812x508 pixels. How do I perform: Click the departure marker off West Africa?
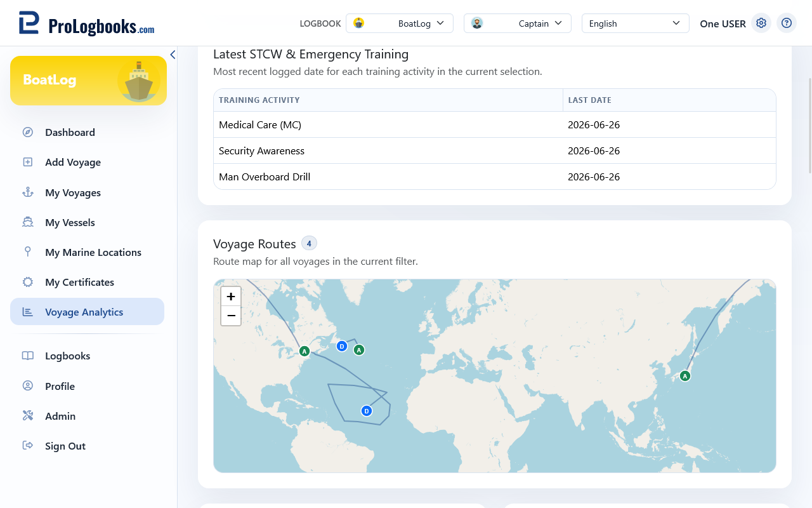(x=367, y=411)
